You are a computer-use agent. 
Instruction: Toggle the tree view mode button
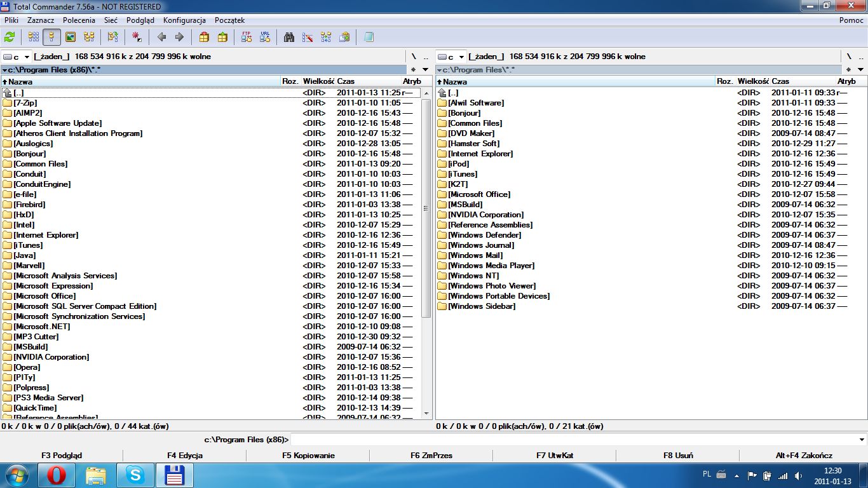click(x=89, y=37)
